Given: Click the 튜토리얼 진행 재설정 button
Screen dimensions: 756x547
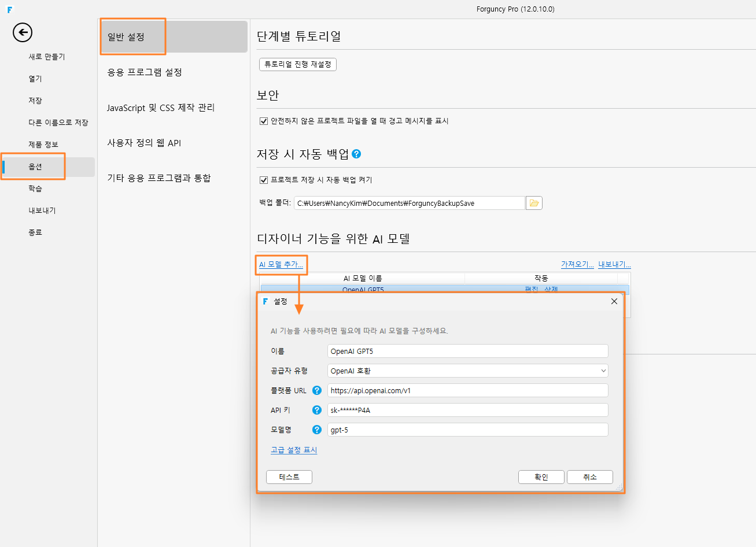Looking at the screenshot, I should (298, 64).
